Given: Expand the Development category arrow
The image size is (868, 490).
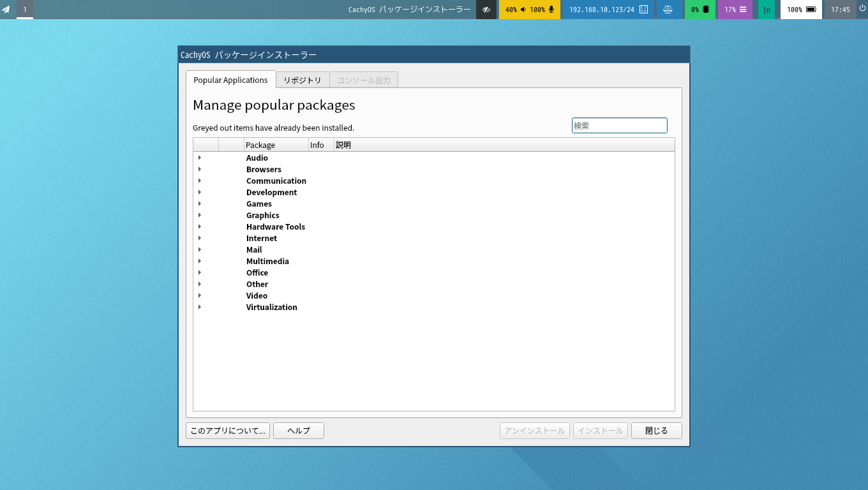Looking at the screenshot, I should click(199, 192).
